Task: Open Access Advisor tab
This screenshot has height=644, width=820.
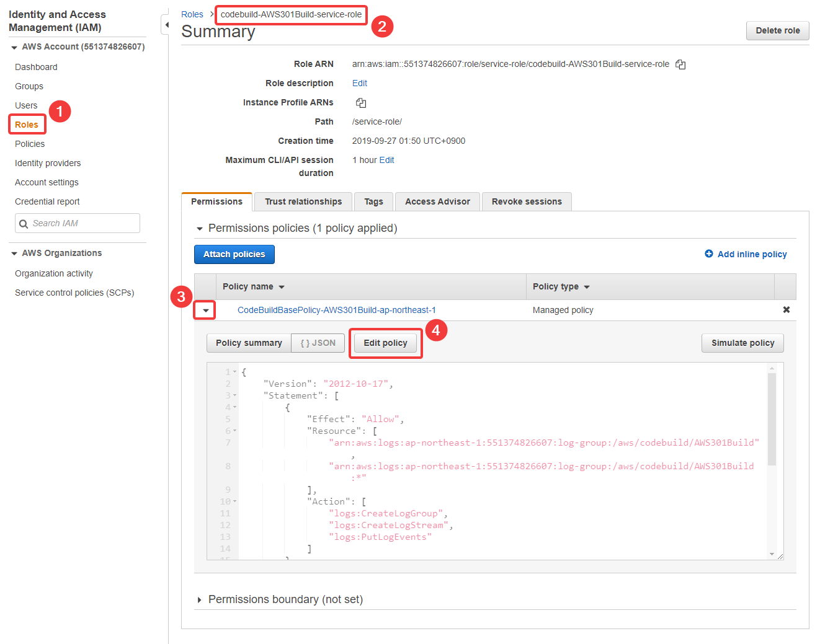Action: pyautogui.click(x=437, y=201)
